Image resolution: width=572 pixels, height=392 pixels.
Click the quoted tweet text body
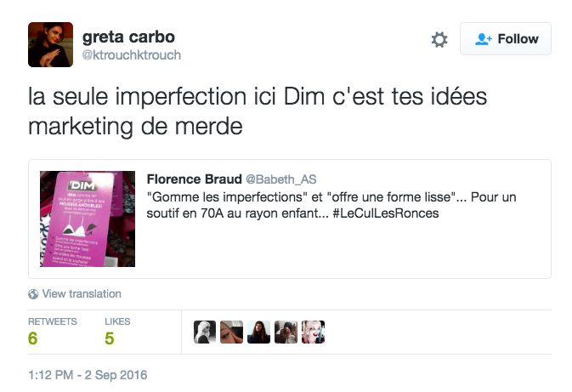(331, 205)
